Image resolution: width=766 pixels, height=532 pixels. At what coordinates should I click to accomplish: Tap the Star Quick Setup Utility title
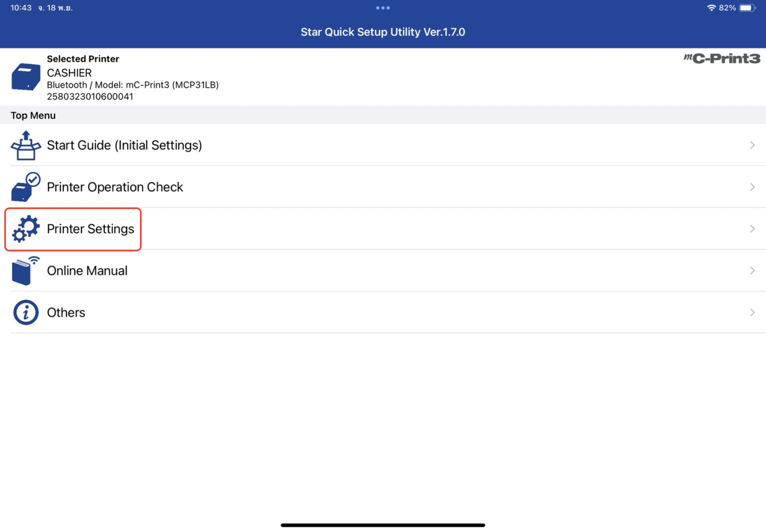(383, 32)
